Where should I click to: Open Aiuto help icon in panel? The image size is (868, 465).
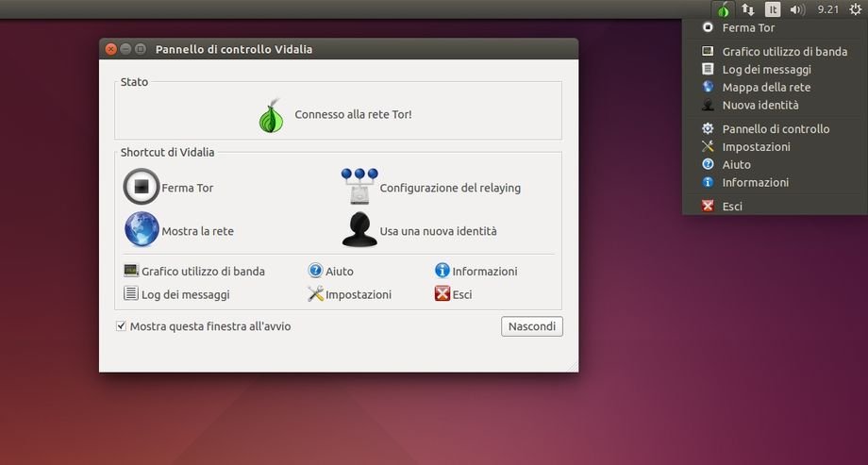316,271
